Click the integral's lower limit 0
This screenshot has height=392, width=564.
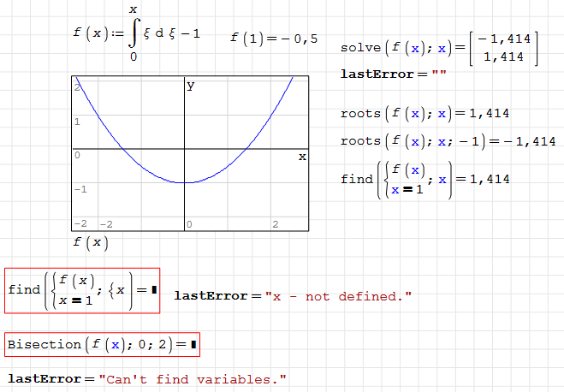coord(133,56)
